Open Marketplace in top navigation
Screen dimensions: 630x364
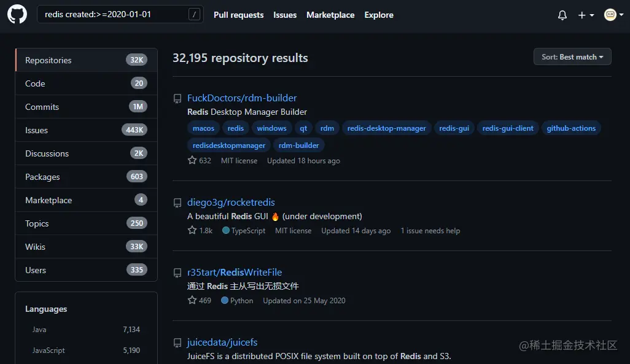330,15
